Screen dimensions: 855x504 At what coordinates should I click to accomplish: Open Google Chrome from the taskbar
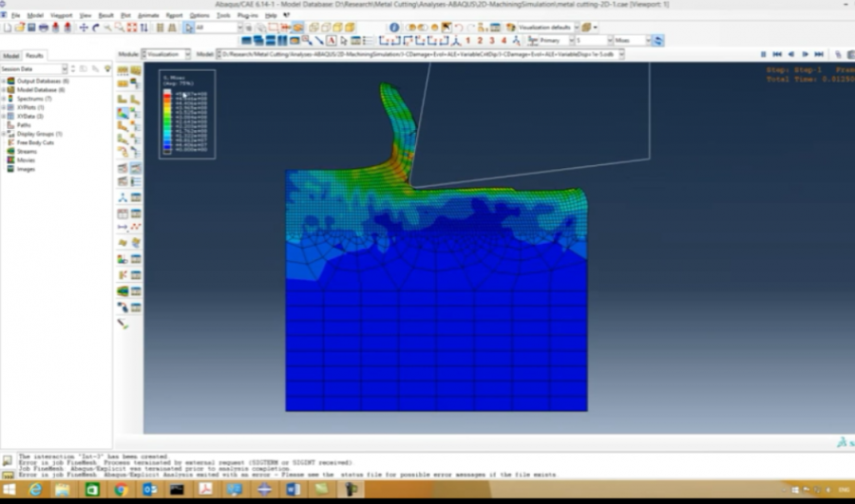pos(121,490)
